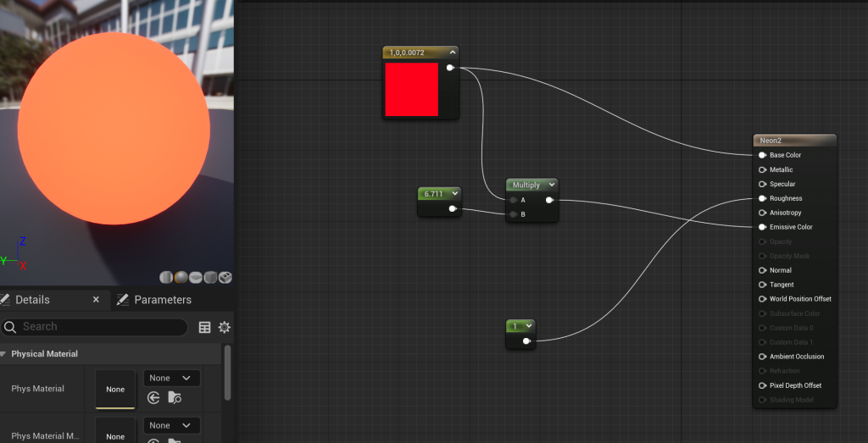Use selected asset for Phys Material
Image resolution: width=868 pixels, height=443 pixels.
point(153,397)
